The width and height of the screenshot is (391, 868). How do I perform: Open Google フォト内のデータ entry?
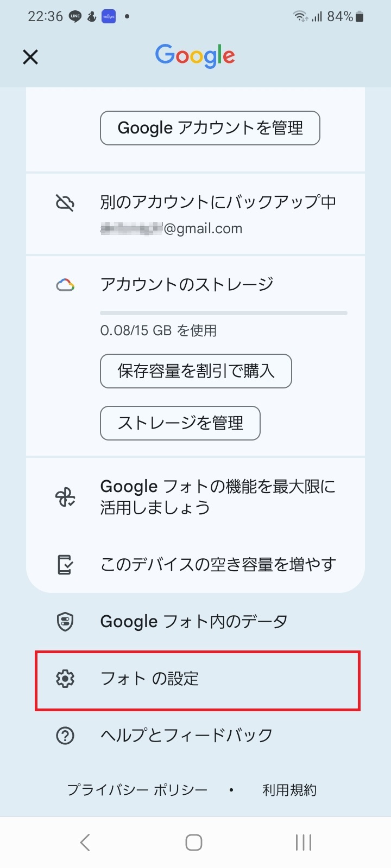[x=194, y=622]
